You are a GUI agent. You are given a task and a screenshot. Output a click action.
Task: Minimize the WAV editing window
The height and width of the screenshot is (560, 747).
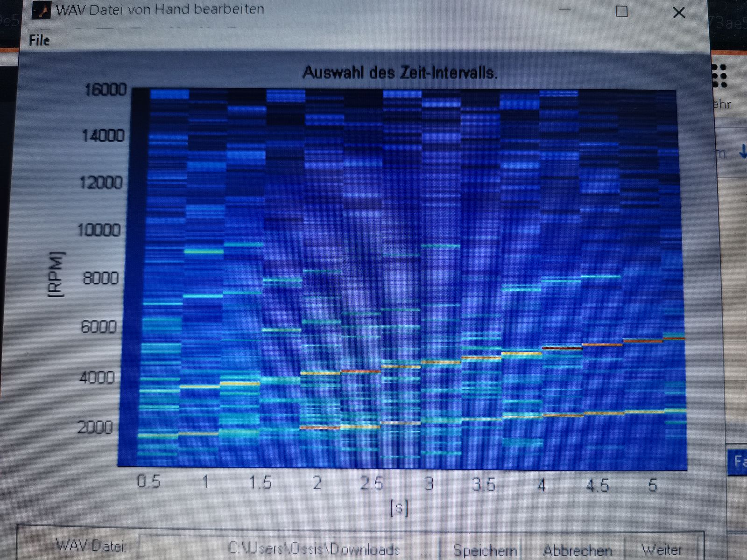tap(565, 10)
